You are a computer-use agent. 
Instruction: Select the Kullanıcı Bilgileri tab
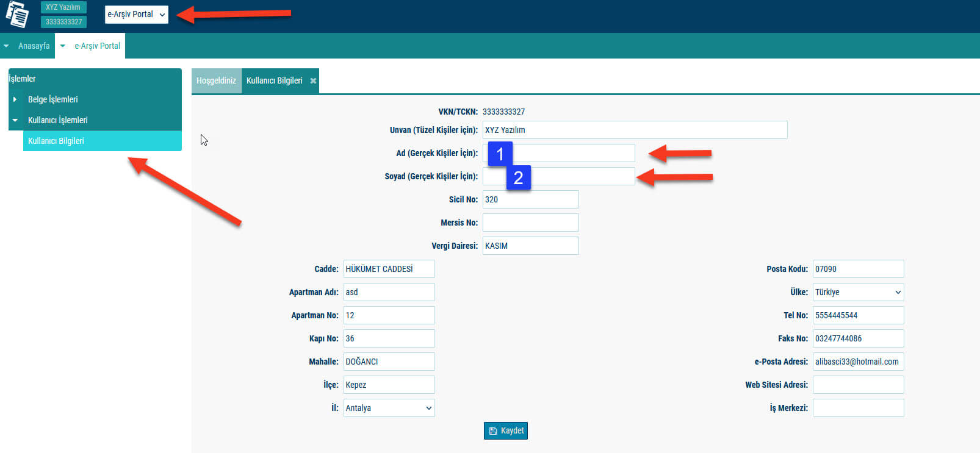click(274, 80)
